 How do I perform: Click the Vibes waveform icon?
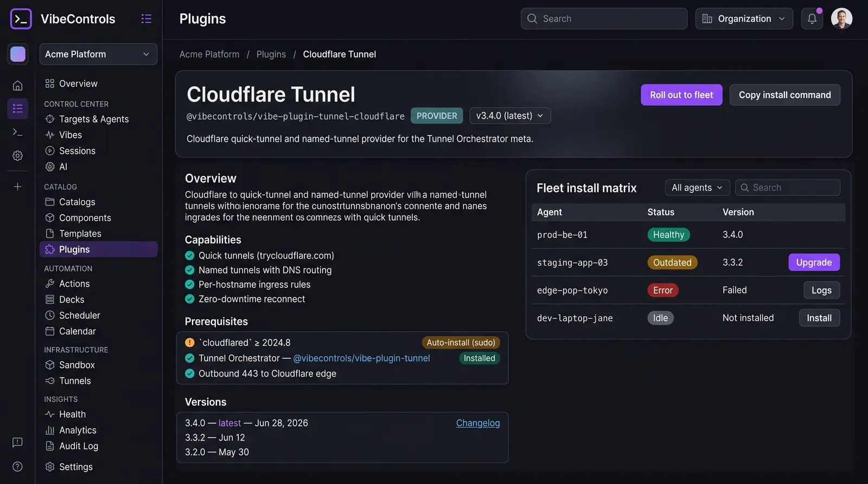(50, 135)
